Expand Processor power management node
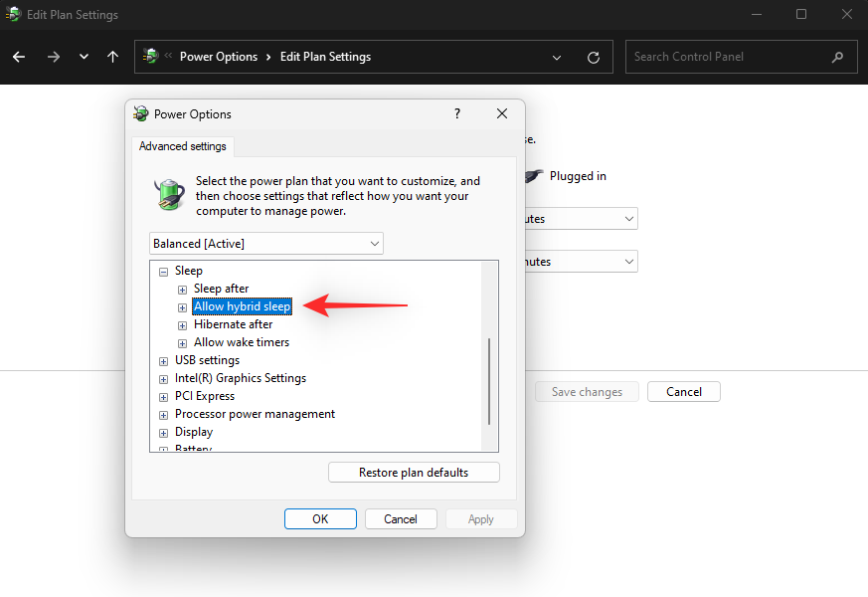Screen dimensions: 868x597 pyautogui.click(x=163, y=415)
